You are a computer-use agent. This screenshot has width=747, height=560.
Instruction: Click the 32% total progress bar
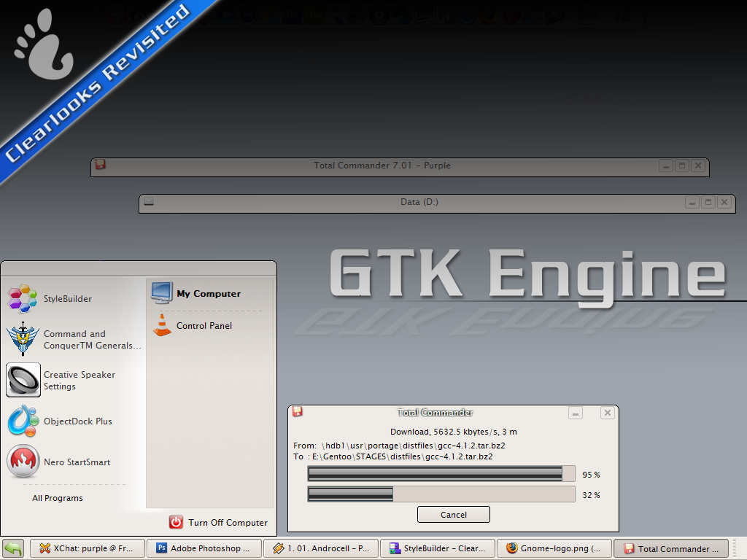[x=441, y=494]
